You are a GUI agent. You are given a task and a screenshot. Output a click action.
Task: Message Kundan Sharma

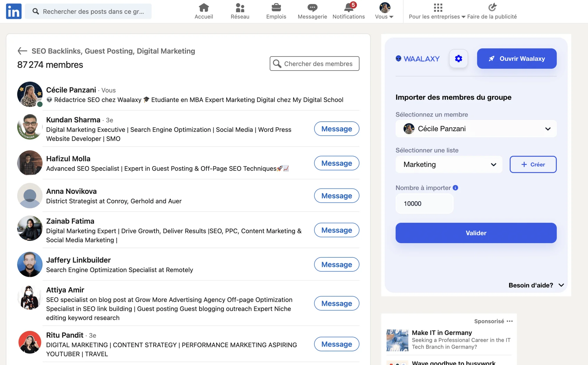(337, 129)
